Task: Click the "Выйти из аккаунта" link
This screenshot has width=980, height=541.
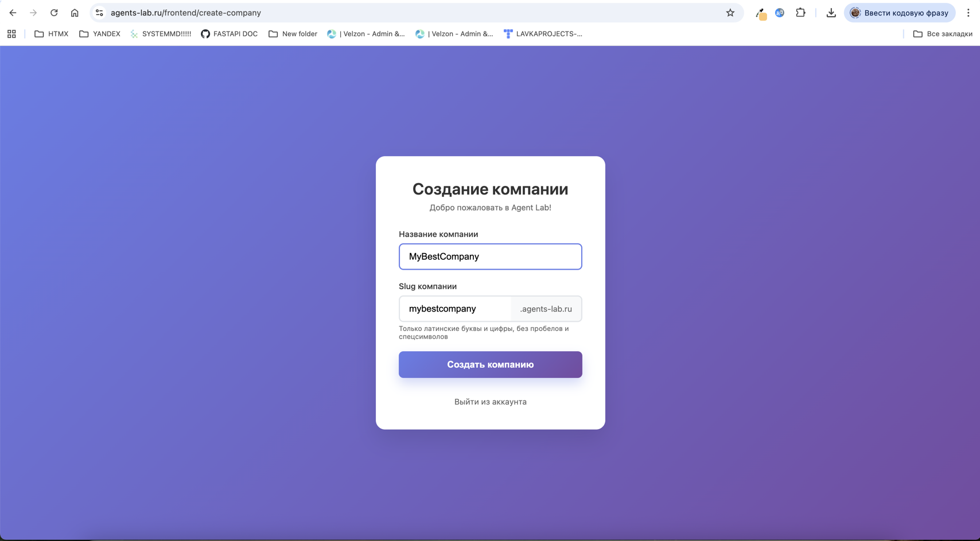Action: coord(490,402)
